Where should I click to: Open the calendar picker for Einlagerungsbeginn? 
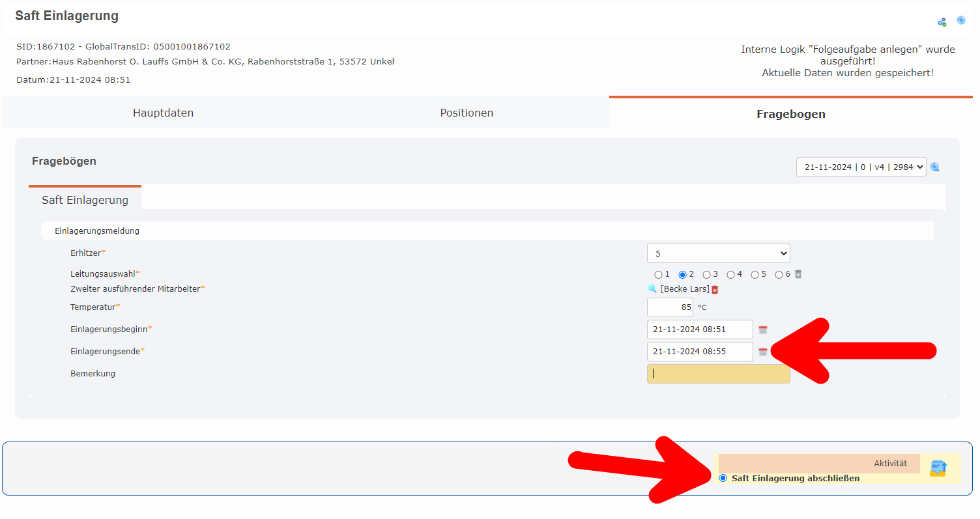point(763,329)
